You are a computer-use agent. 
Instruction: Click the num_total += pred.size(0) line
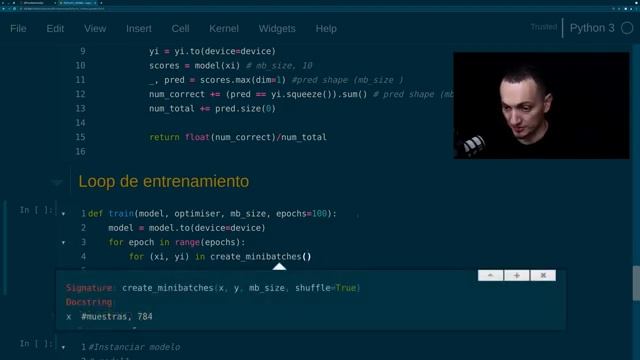[212, 109]
